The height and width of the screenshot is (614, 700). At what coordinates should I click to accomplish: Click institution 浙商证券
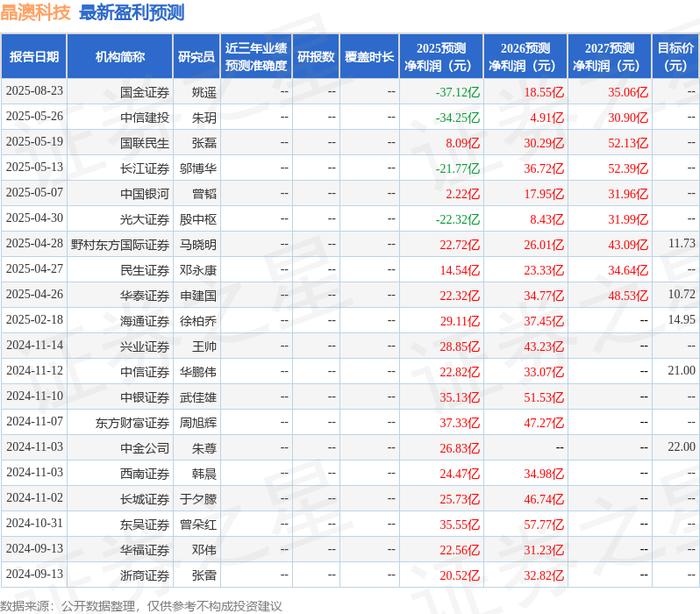(145, 576)
